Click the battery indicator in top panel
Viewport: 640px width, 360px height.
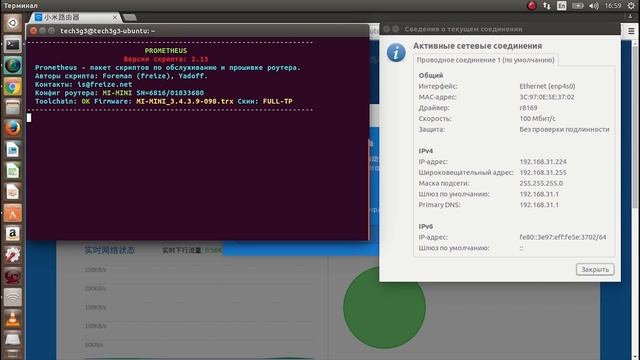click(577, 6)
